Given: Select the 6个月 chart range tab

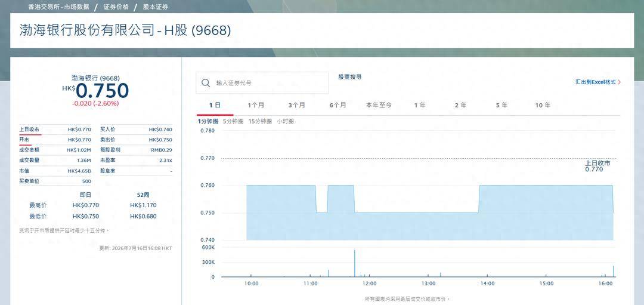Looking at the screenshot, I should [x=338, y=105].
